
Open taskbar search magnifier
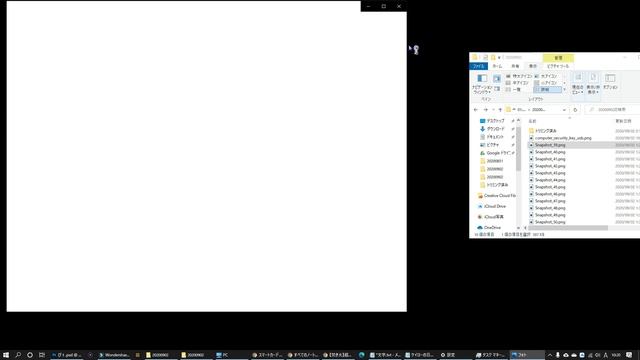tap(18, 355)
